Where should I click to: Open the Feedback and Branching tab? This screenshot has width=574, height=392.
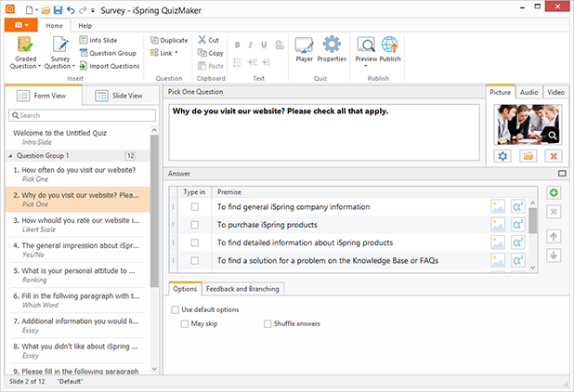242,289
